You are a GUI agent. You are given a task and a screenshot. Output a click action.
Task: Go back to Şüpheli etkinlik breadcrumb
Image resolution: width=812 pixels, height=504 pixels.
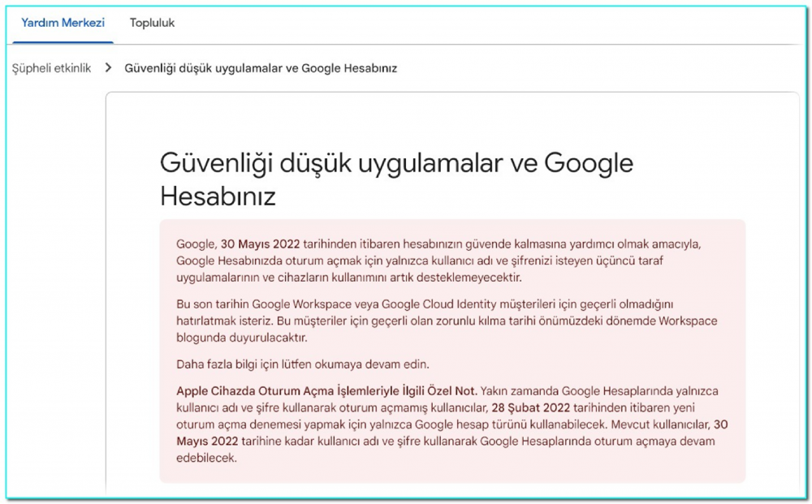51,68
